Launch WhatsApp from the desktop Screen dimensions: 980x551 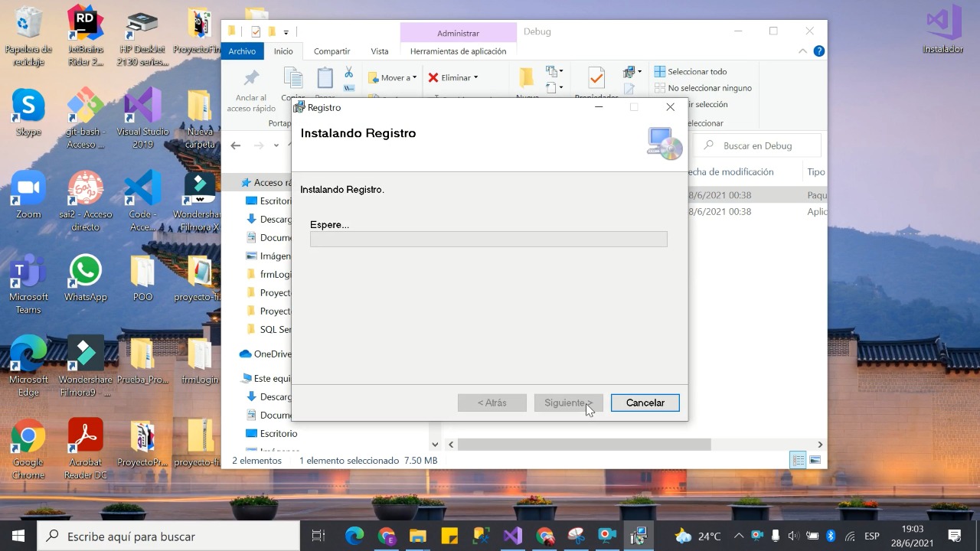(86, 278)
